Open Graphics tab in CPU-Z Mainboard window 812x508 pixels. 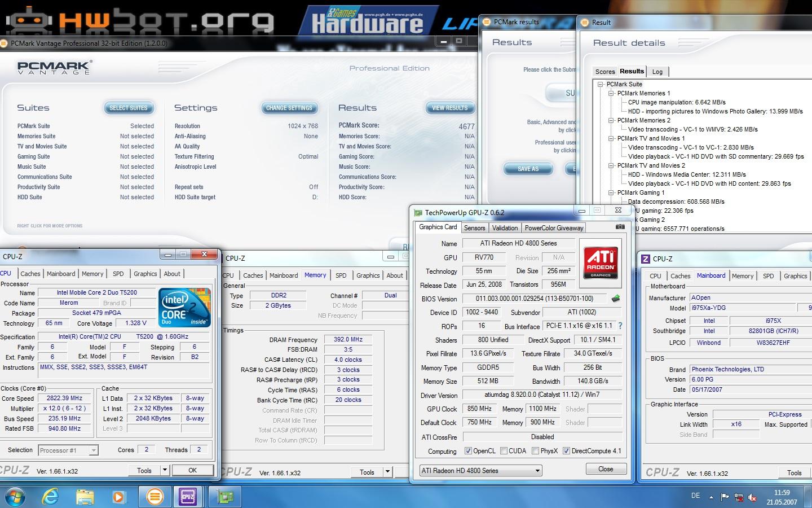coord(795,276)
